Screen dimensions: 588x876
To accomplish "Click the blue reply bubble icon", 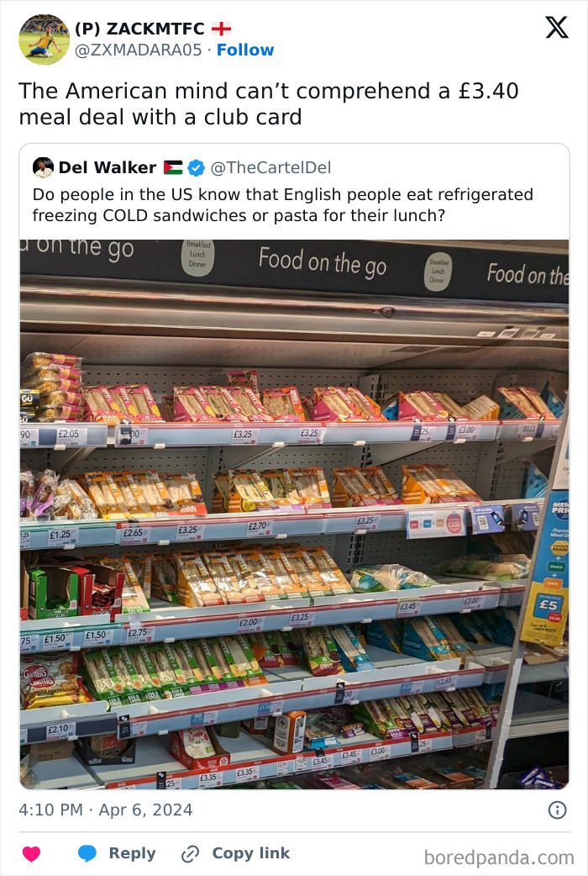I will [x=87, y=853].
